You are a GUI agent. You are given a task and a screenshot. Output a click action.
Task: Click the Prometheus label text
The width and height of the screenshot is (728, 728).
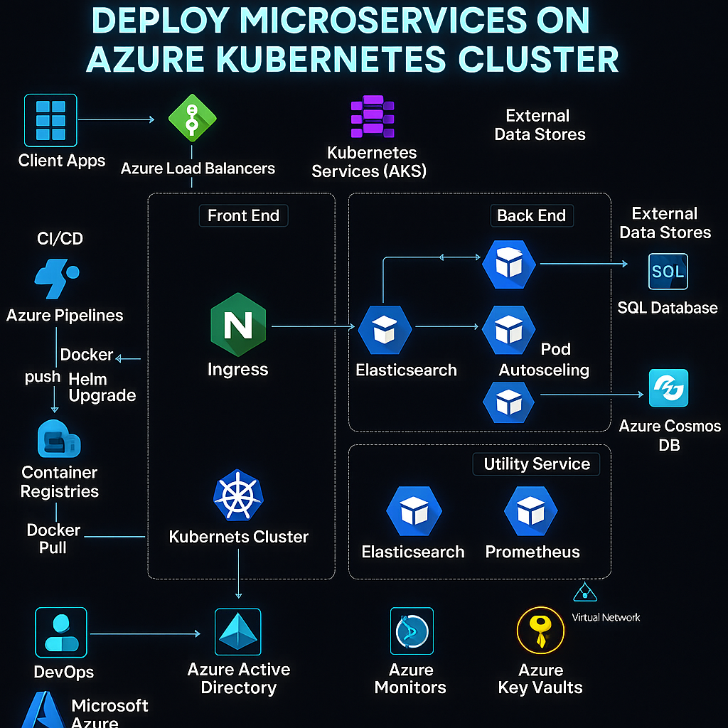[532, 552]
